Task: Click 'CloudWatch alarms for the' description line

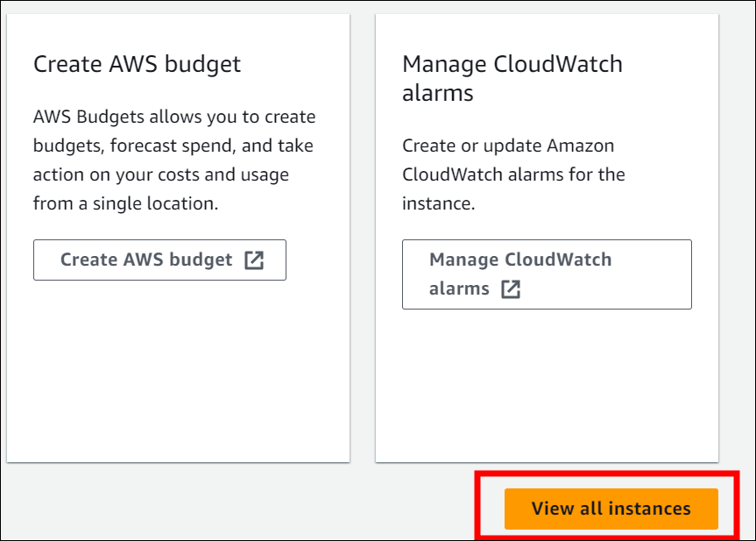Action: click(513, 174)
